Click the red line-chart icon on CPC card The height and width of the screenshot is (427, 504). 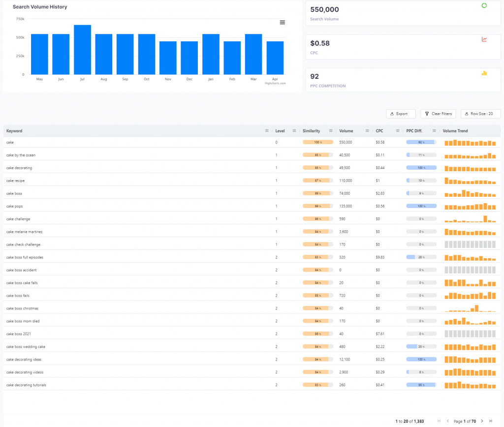484,39
